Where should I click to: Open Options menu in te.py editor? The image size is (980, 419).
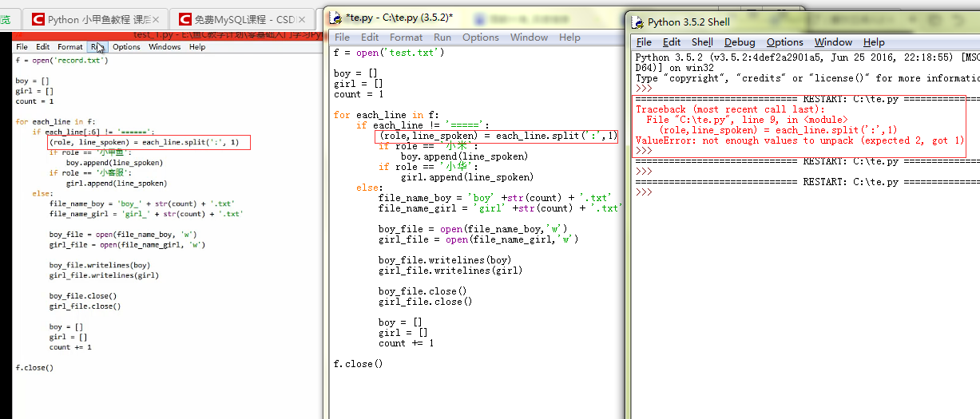[481, 38]
